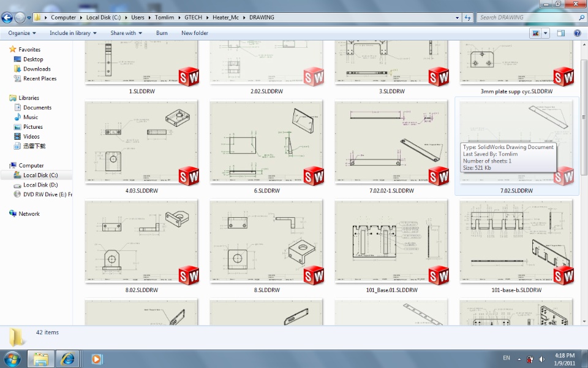Click the Windows Explorer taskbar icon
This screenshot has height=368, width=588.
point(40,359)
